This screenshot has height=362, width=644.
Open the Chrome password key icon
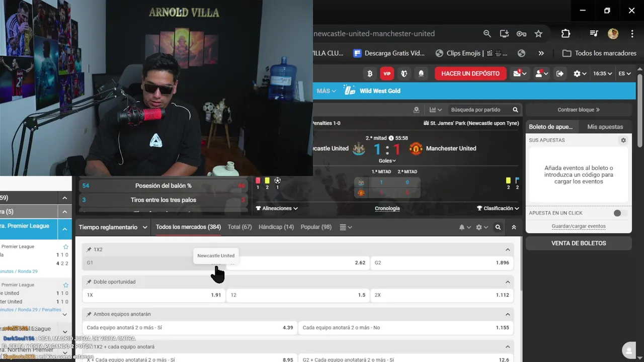point(521,34)
